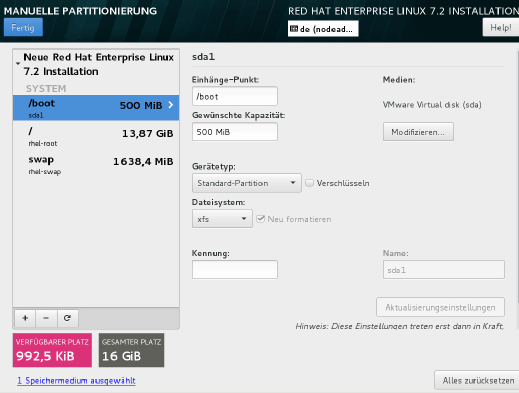
Task: Click the Einhänge-Punkt input field
Action: (x=235, y=96)
